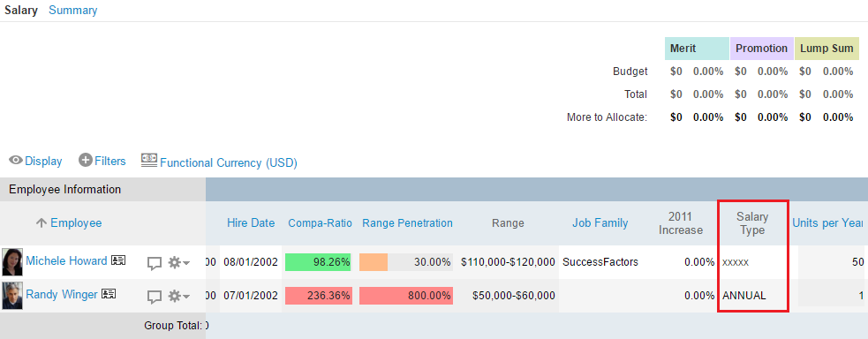
Task: Click the eye icon next to Display
Action: click(16, 161)
